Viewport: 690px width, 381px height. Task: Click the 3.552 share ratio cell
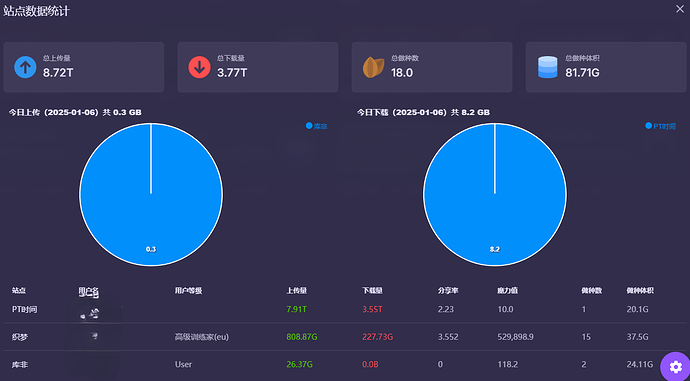448,337
